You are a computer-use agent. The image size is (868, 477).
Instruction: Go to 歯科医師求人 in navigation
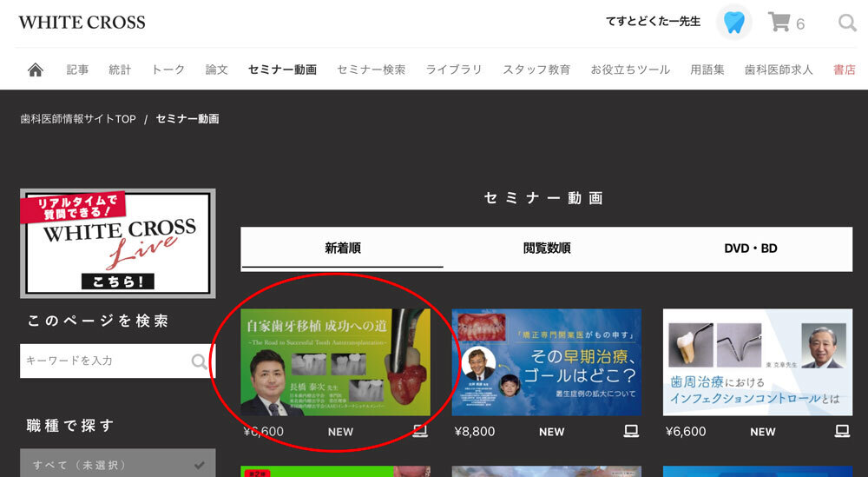coord(779,70)
